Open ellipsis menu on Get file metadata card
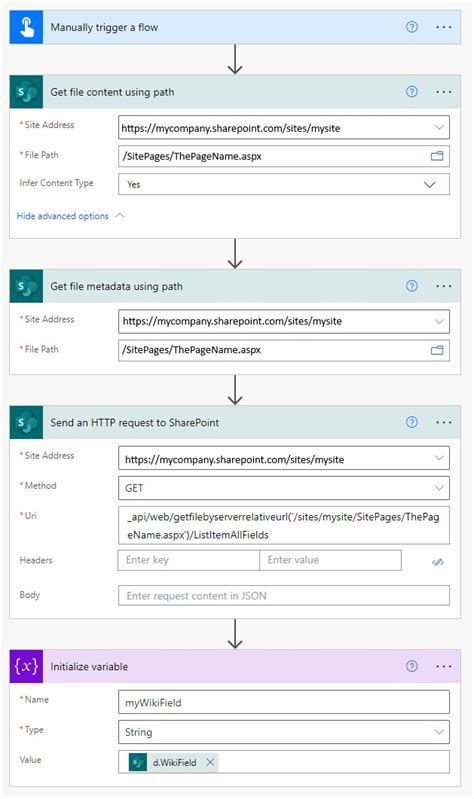The image size is (474, 799). coord(443,286)
